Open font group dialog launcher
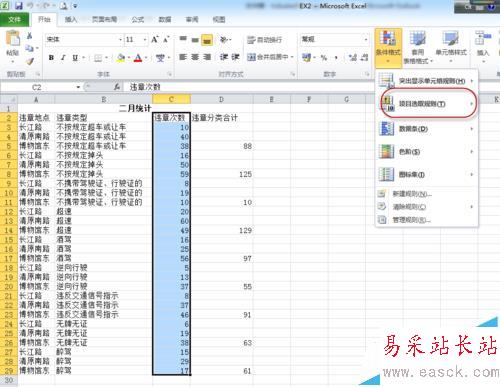500x387 pixels. [170, 74]
